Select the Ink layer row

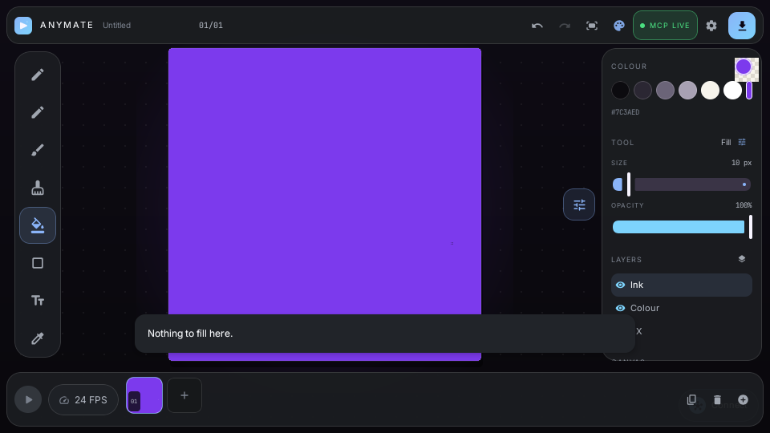click(681, 285)
